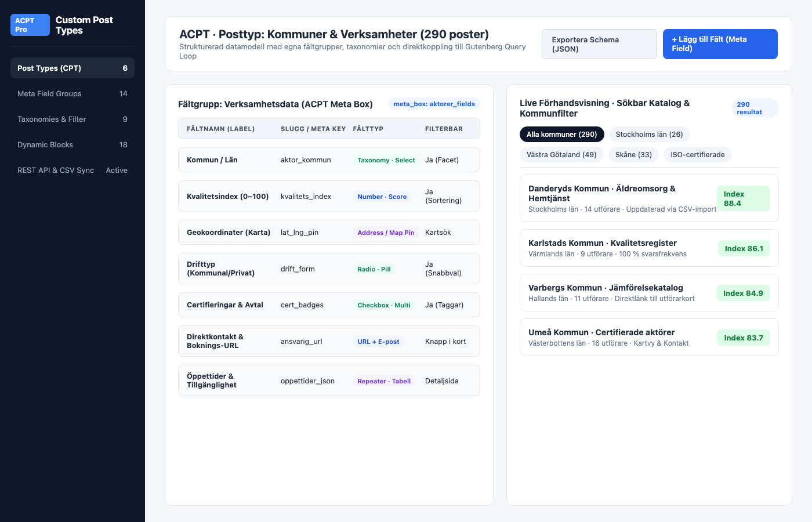This screenshot has width=812, height=522.
Task: Click the oppettider_json slug cell
Action: 308,381
